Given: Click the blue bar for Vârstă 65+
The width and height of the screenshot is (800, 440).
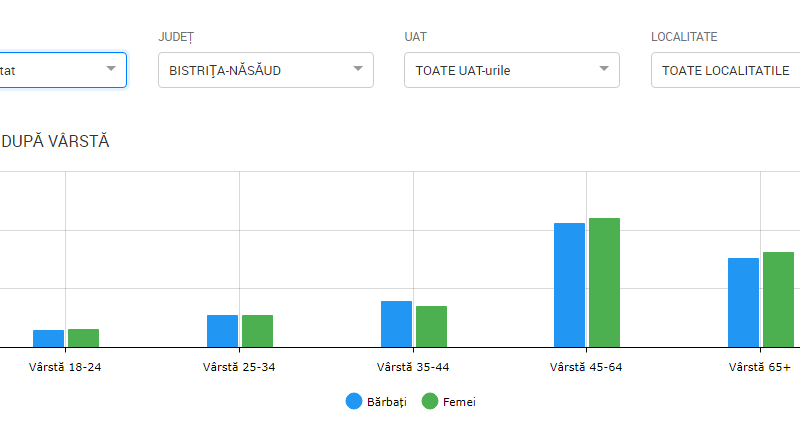Looking at the screenshot, I should click(743, 302).
